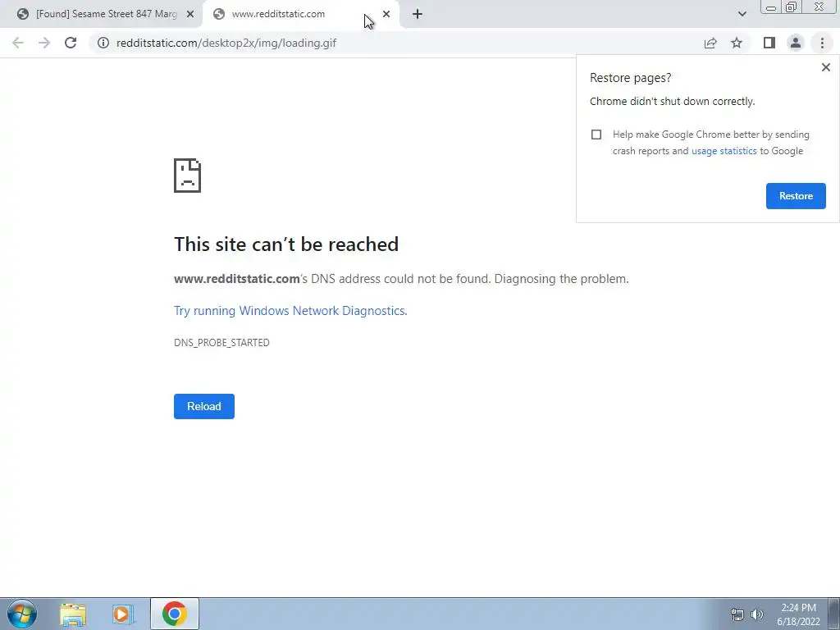Image resolution: width=840 pixels, height=630 pixels.
Task: Share this page icon in address bar
Action: point(710,43)
